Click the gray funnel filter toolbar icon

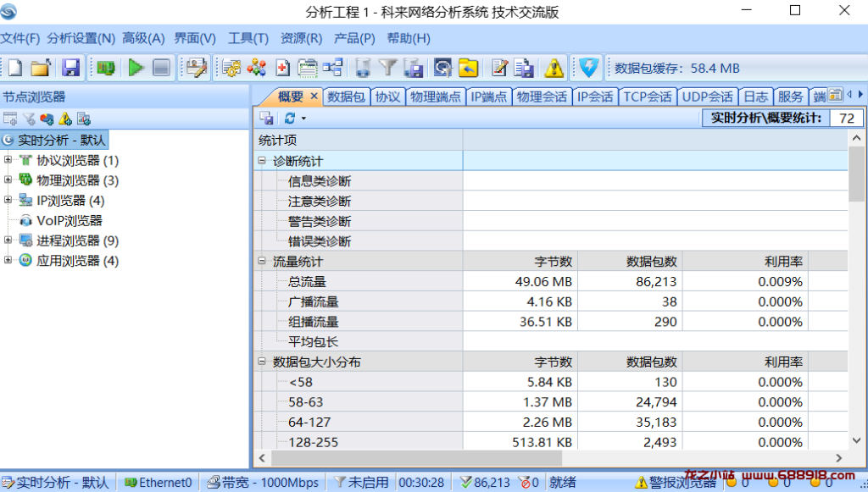(x=387, y=68)
